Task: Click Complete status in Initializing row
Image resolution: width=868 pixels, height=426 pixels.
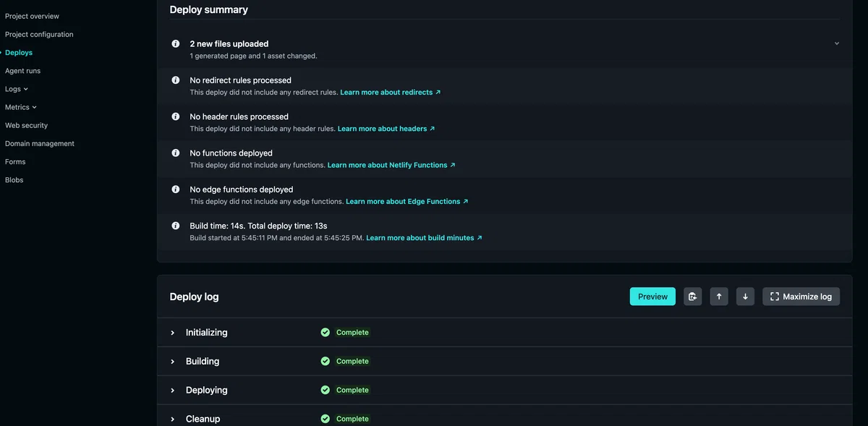Action: 352,333
